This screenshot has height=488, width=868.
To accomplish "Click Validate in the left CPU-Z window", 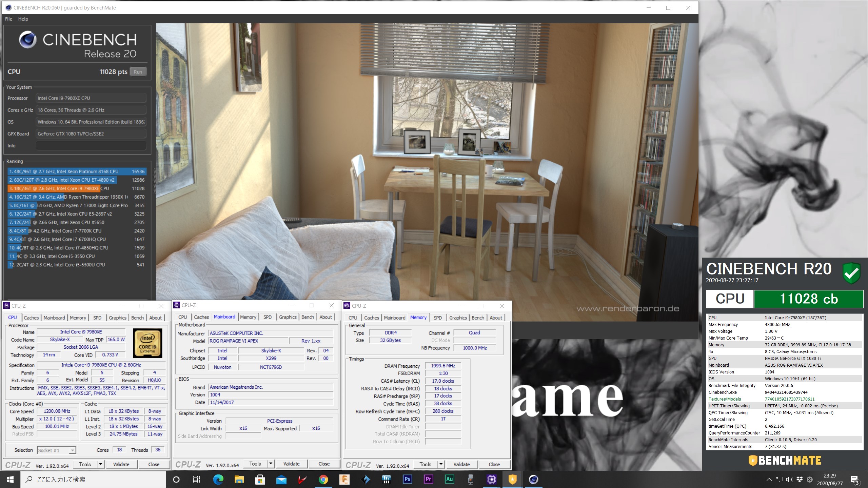I will click(121, 464).
